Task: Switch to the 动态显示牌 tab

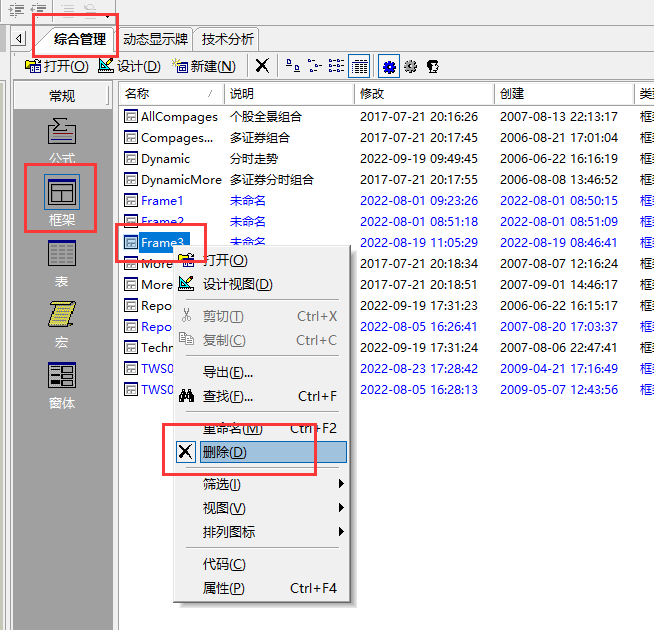Action: pyautogui.click(x=156, y=39)
